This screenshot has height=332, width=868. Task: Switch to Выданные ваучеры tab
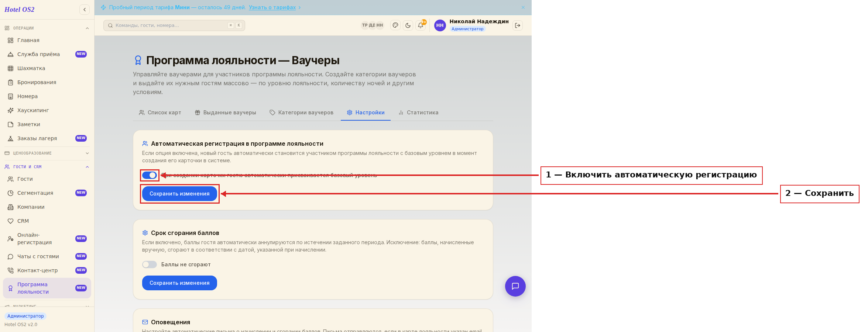(225, 113)
